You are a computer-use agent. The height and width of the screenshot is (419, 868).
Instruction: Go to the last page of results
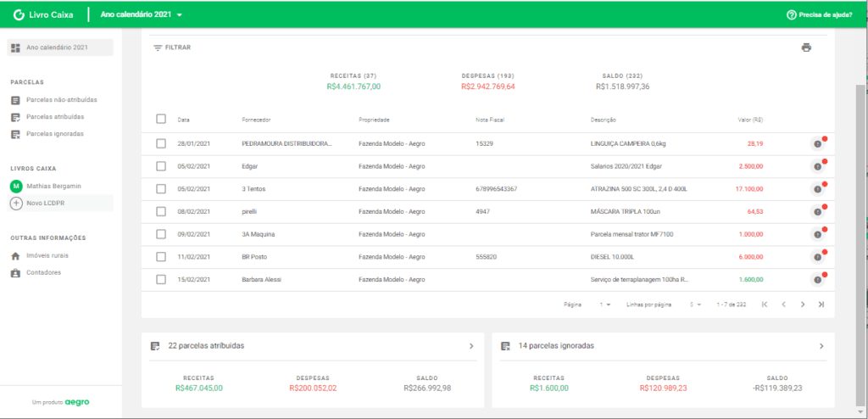(x=821, y=304)
